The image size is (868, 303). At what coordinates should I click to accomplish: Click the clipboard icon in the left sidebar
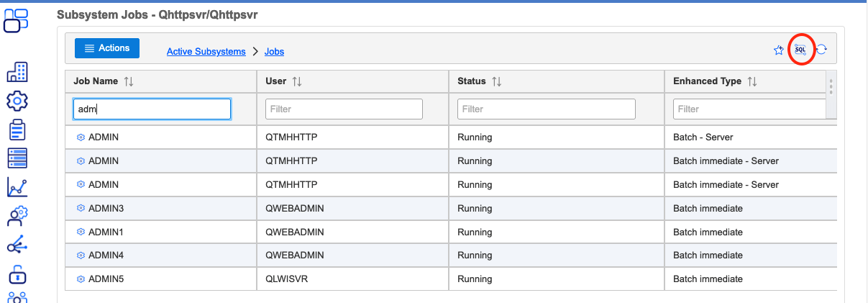(x=17, y=130)
